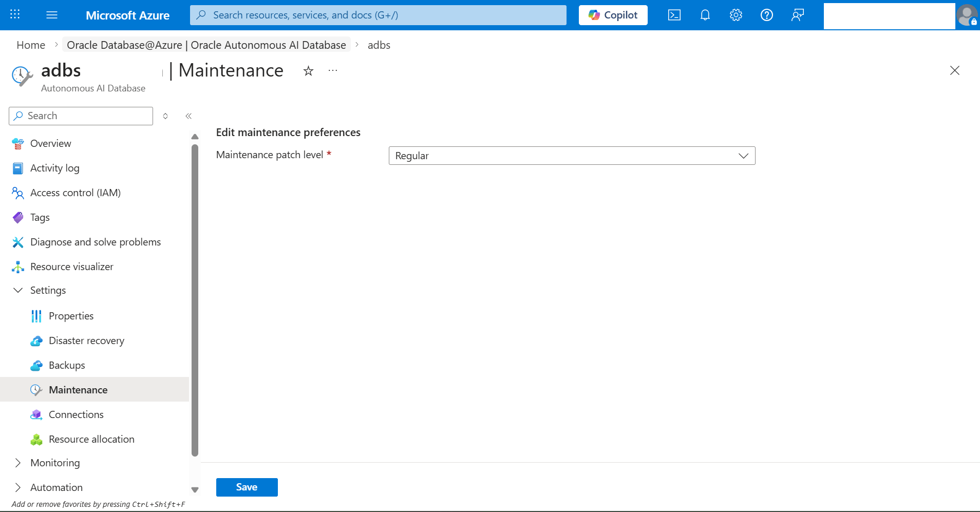Open the account avatar menu
980x512 pixels.
967,15
